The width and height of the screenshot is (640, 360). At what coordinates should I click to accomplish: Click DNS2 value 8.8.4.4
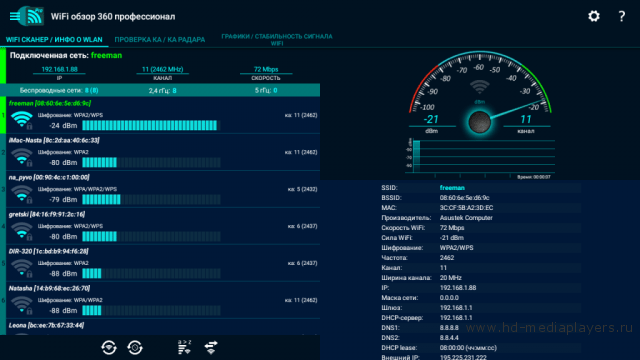(x=449, y=338)
